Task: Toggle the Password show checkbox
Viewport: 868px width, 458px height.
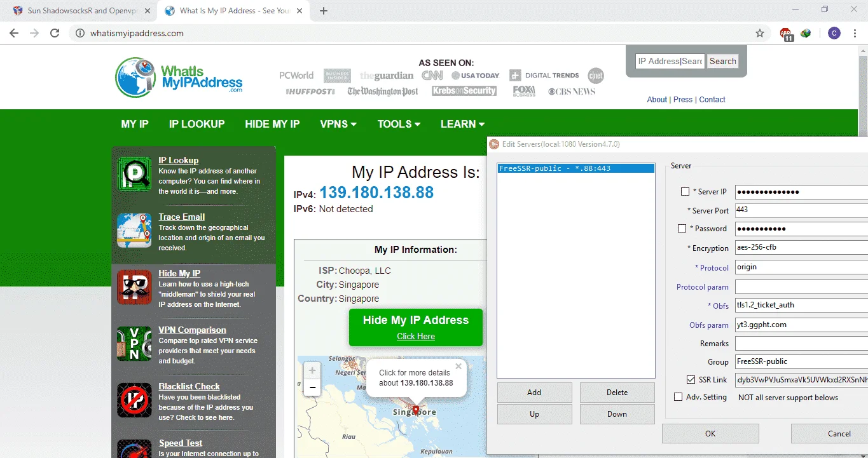Action: (x=682, y=229)
